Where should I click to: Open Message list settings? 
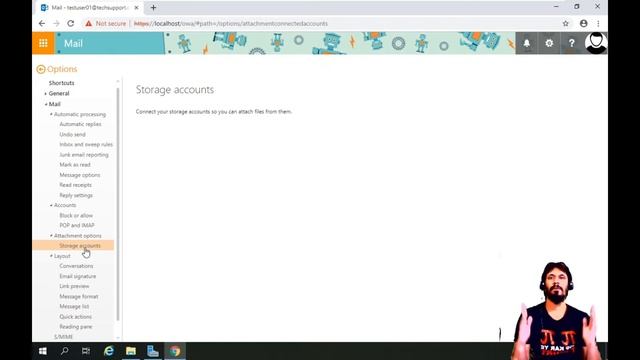tap(74, 307)
